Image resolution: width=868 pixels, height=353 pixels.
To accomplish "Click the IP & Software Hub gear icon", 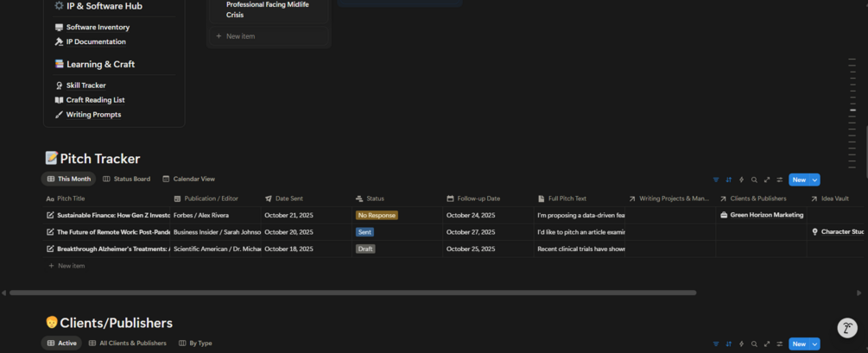I will pyautogui.click(x=60, y=6).
